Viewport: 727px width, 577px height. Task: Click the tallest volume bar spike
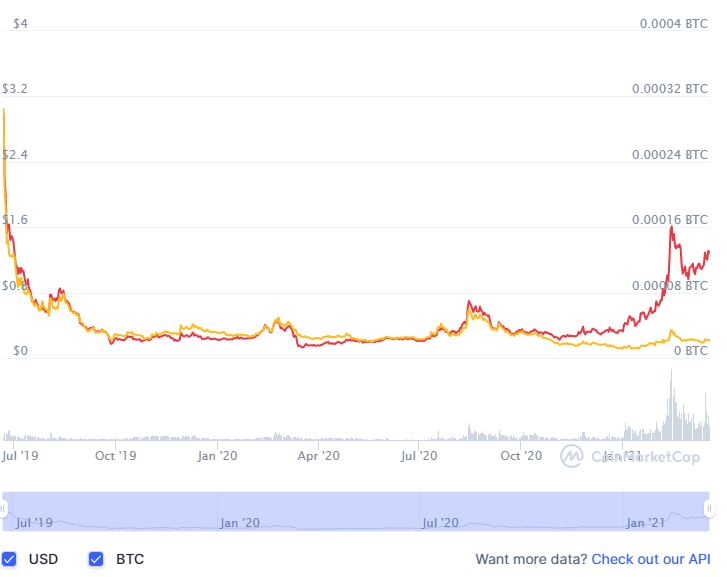[x=671, y=404]
